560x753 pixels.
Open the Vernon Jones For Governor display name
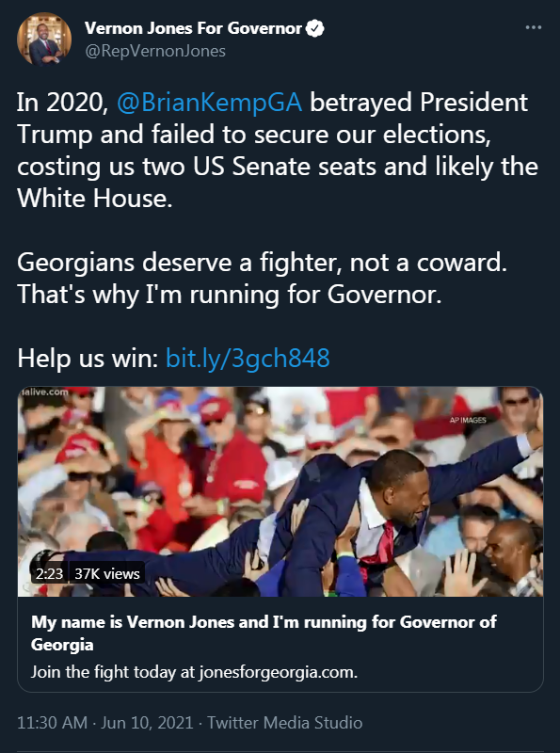click(193, 28)
